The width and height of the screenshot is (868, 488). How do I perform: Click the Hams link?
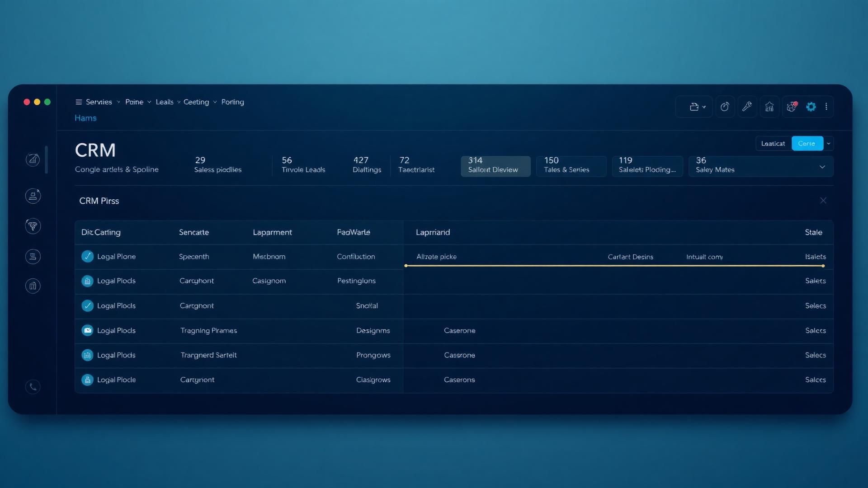tap(85, 118)
